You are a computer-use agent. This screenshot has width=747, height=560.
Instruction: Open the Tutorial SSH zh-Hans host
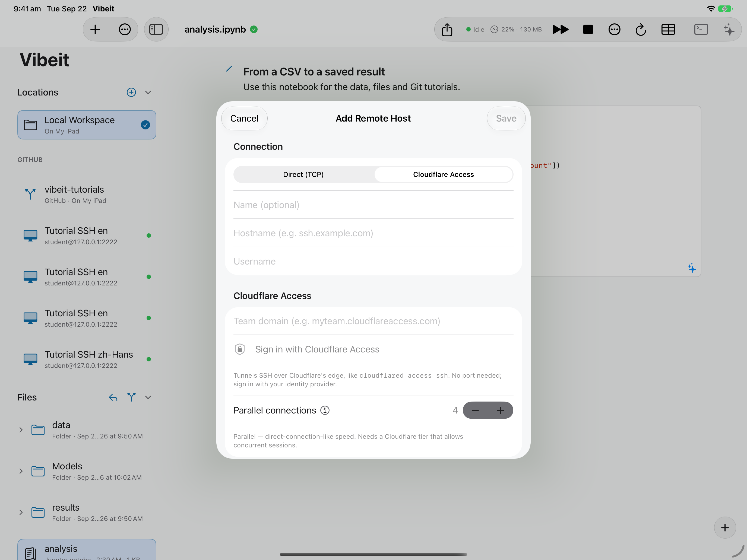coord(87,359)
